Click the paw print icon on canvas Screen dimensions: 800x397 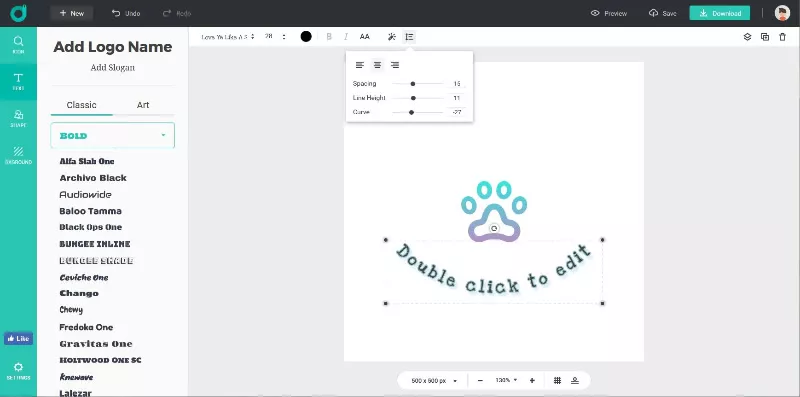(494, 211)
